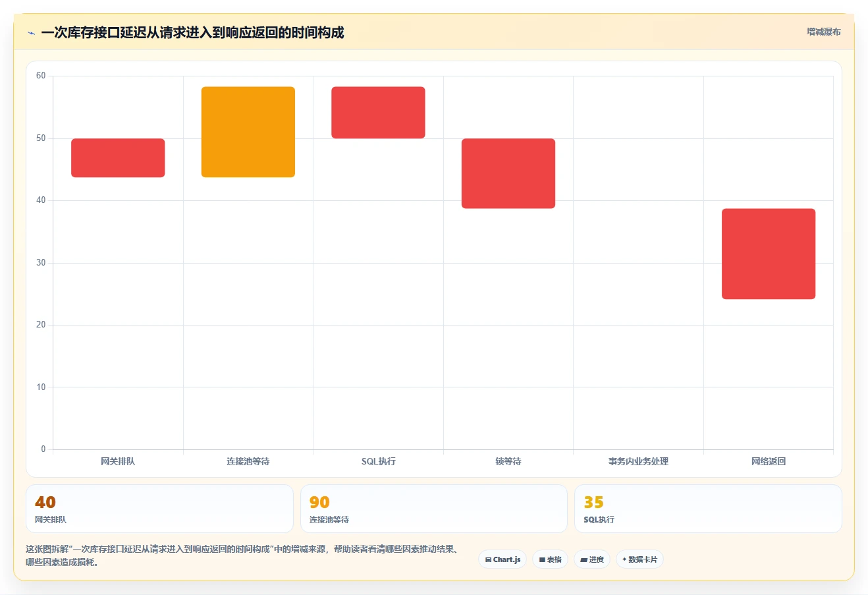
Task: Click the 连接池等待 x-axis label
Action: pos(248,461)
